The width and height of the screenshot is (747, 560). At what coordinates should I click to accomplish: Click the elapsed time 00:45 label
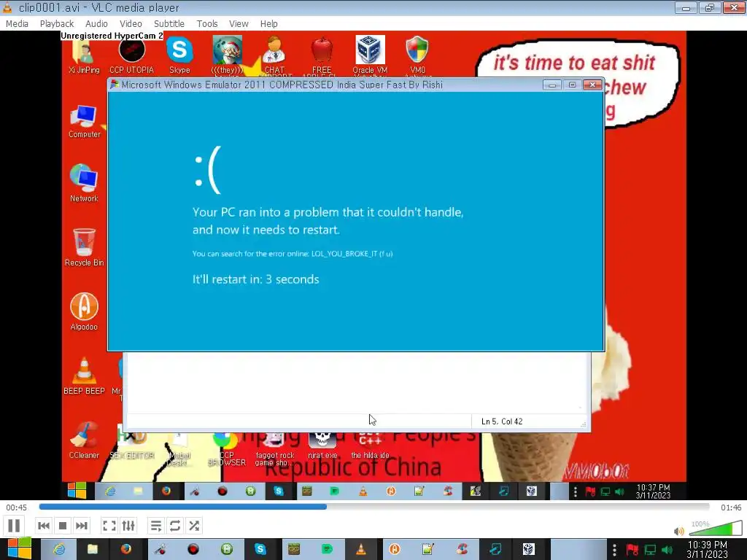pos(16,507)
